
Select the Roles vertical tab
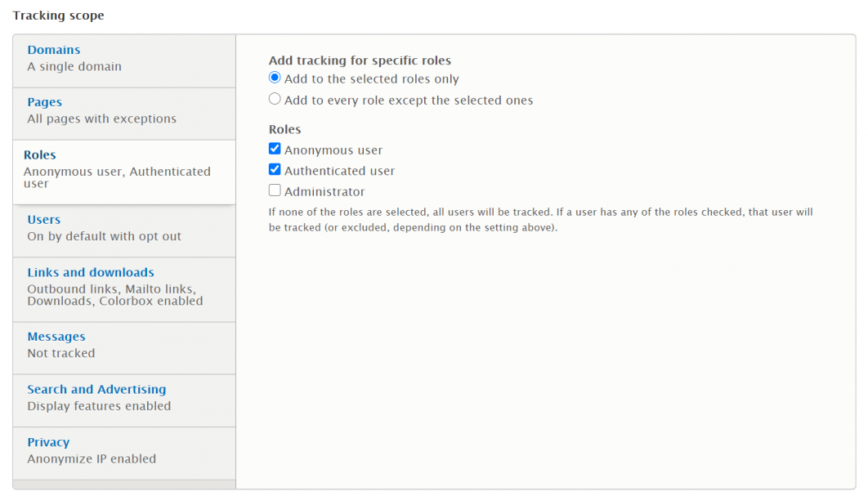click(39, 154)
